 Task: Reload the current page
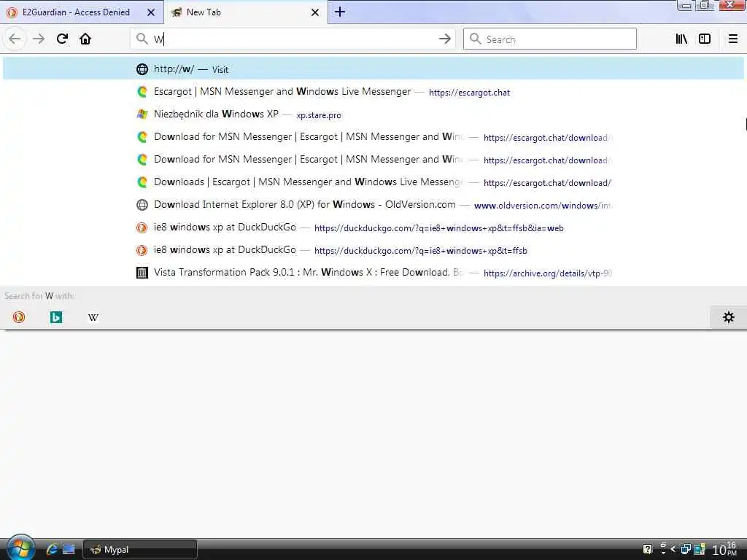62,39
